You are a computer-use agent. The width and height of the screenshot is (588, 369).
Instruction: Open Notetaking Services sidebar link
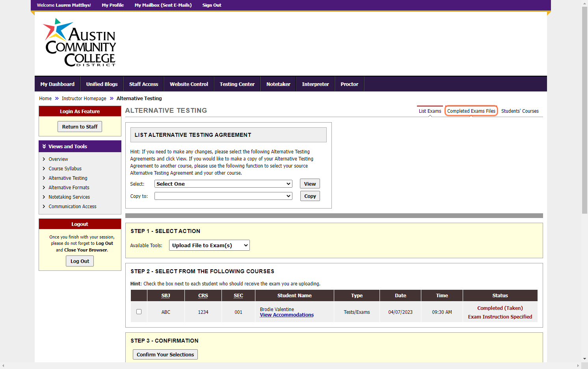[x=69, y=197]
